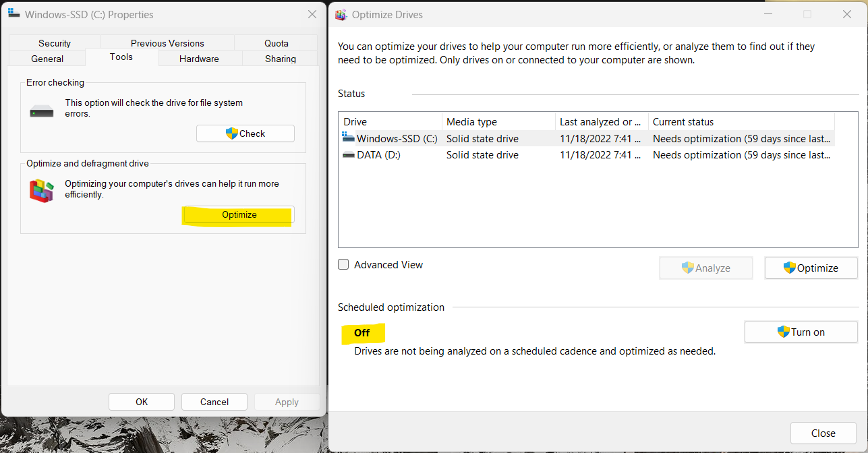Click the Current status column header

pyautogui.click(x=741, y=122)
